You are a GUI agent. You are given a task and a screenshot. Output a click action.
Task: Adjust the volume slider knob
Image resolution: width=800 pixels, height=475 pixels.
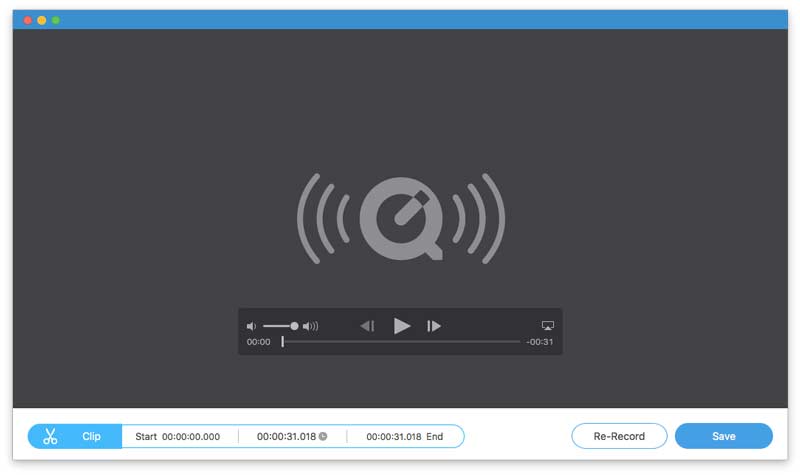click(x=294, y=326)
